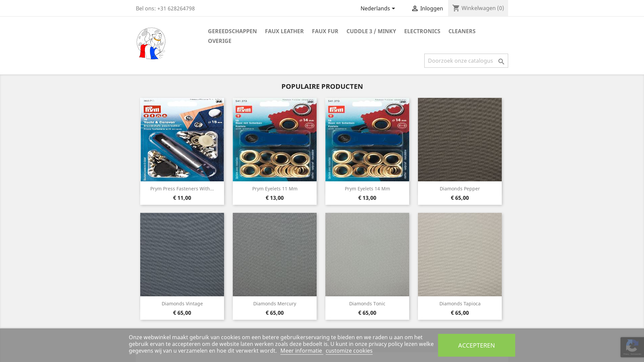Click the Inloggen person icon

point(415,8)
